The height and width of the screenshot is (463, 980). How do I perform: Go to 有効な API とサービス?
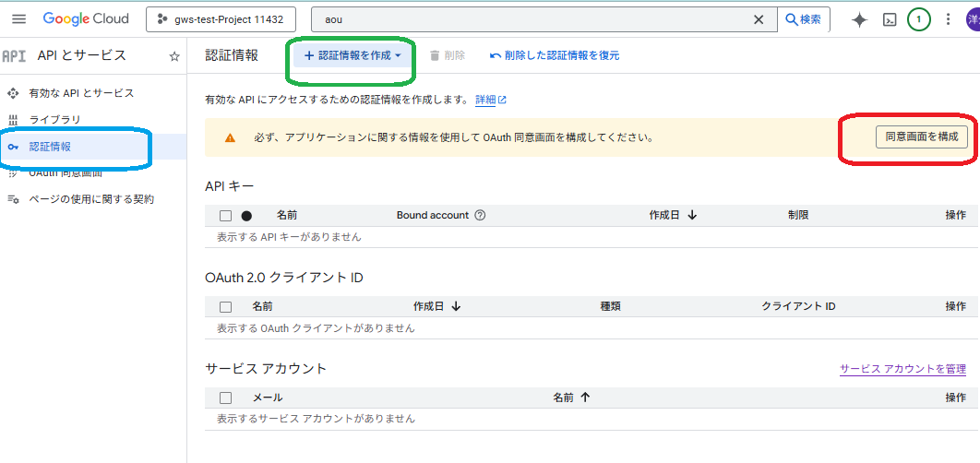pos(81,93)
